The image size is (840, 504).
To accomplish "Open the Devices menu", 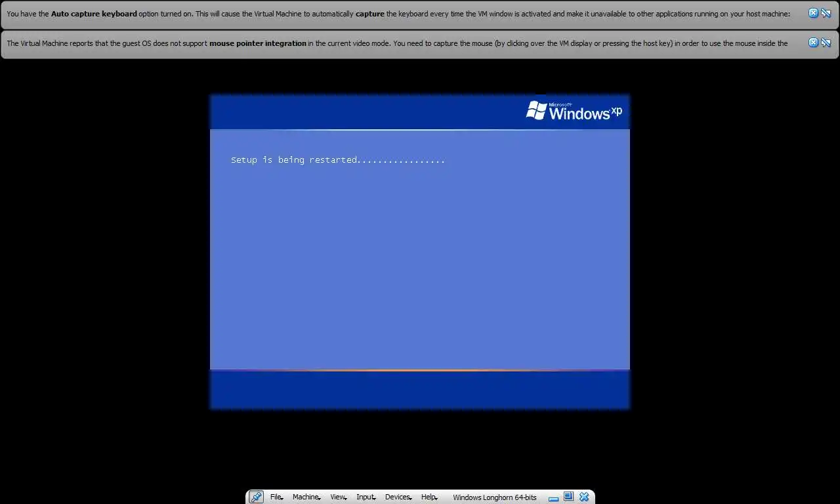I will pyautogui.click(x=398, y=497).
